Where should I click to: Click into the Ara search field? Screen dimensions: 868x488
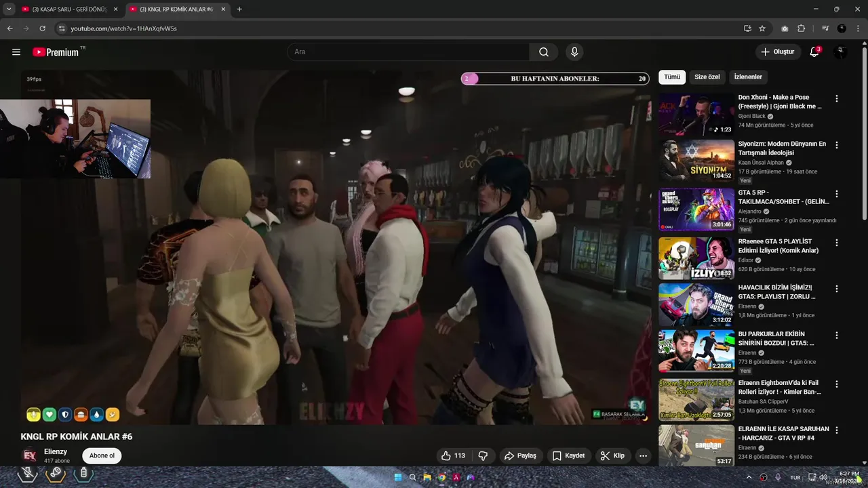coord(409,52)
